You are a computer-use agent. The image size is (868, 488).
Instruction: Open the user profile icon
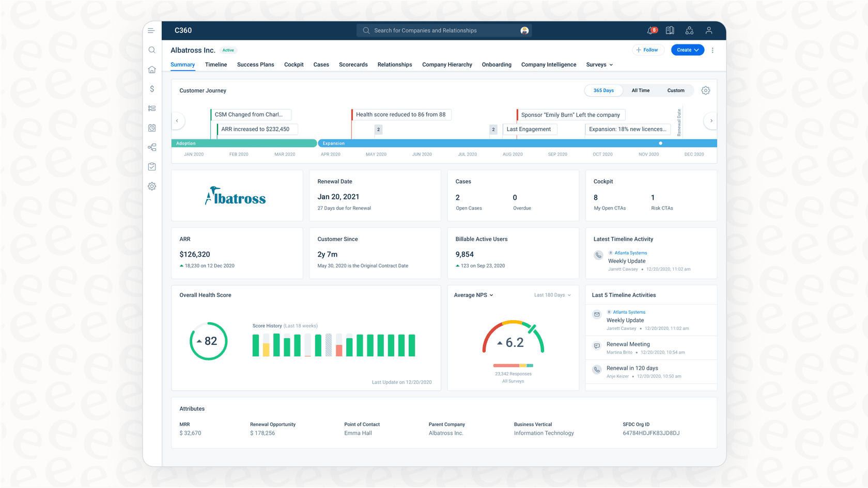click(709, 30)
